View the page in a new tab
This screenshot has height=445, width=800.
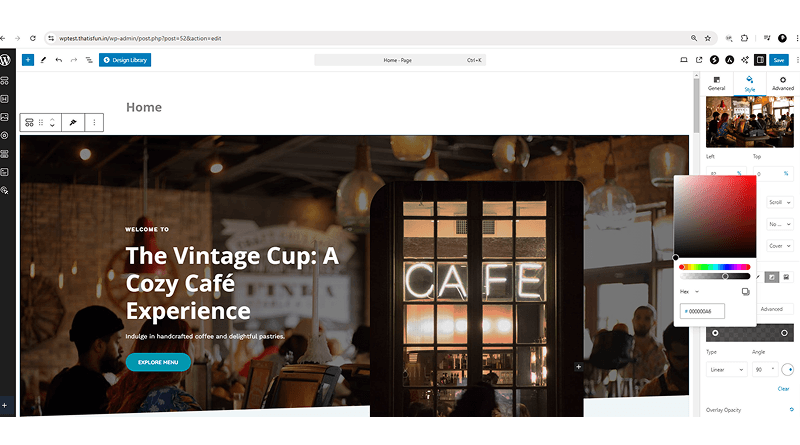point(699,60)
